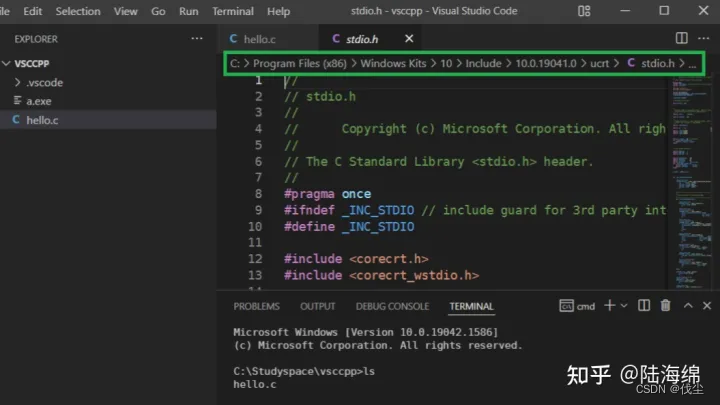The image size is (720, 405).
Task: Split the terminal pane
Action: (x=644, y=305)
